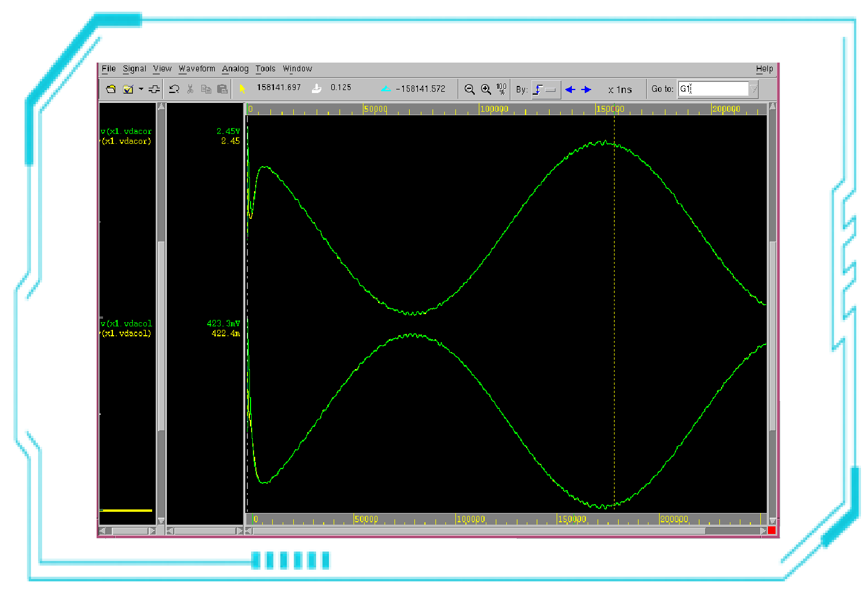Open the Analog menu
The width and height of the screenshot is (868, 596).
pos(235,68)
